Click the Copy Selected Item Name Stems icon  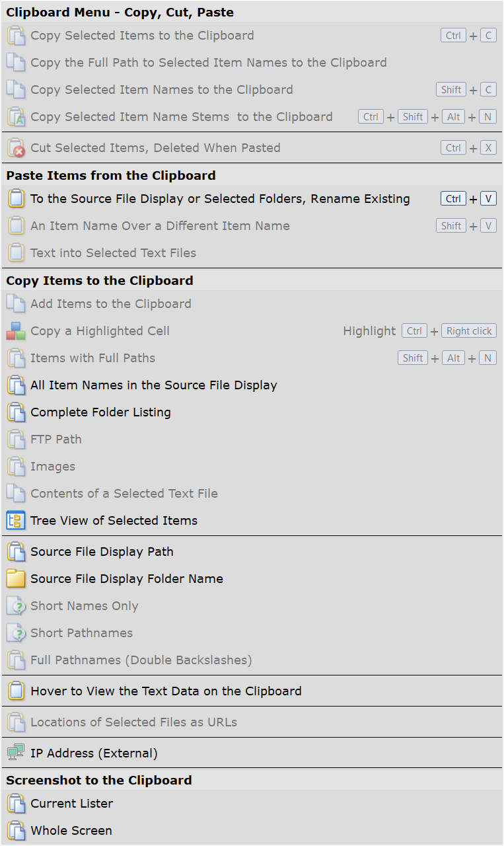(15, 117)
